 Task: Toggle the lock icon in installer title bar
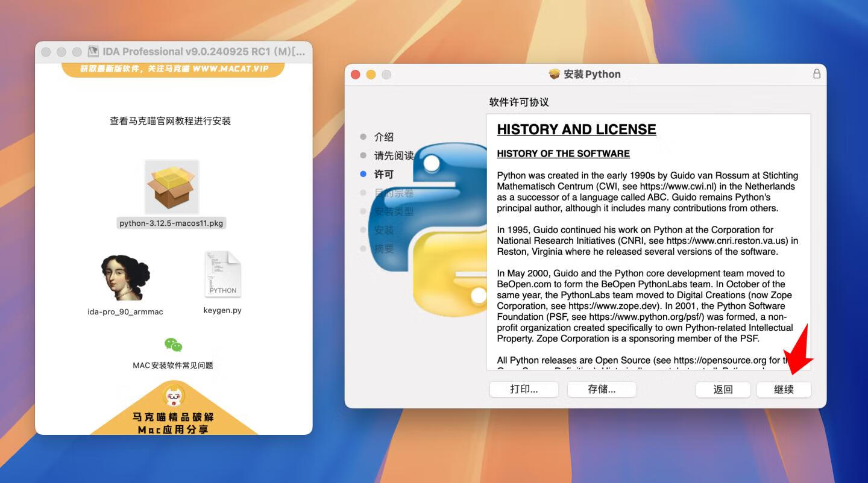817,73
